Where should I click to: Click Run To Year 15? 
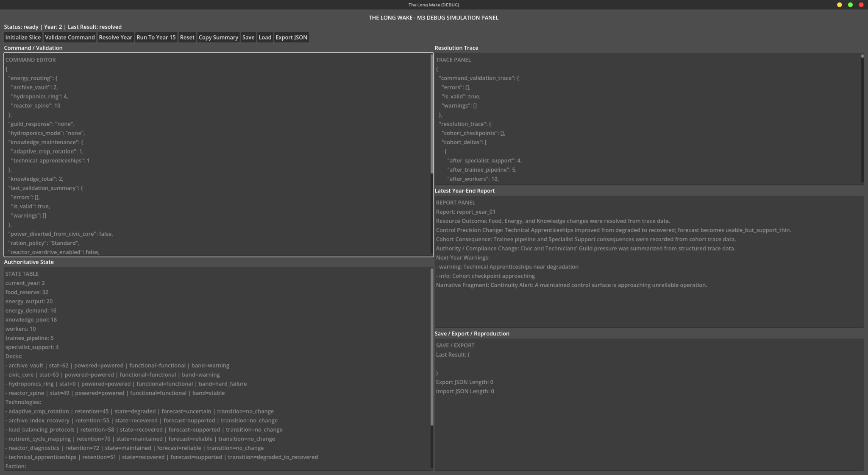pyautogui.click(x=156, y=37)
